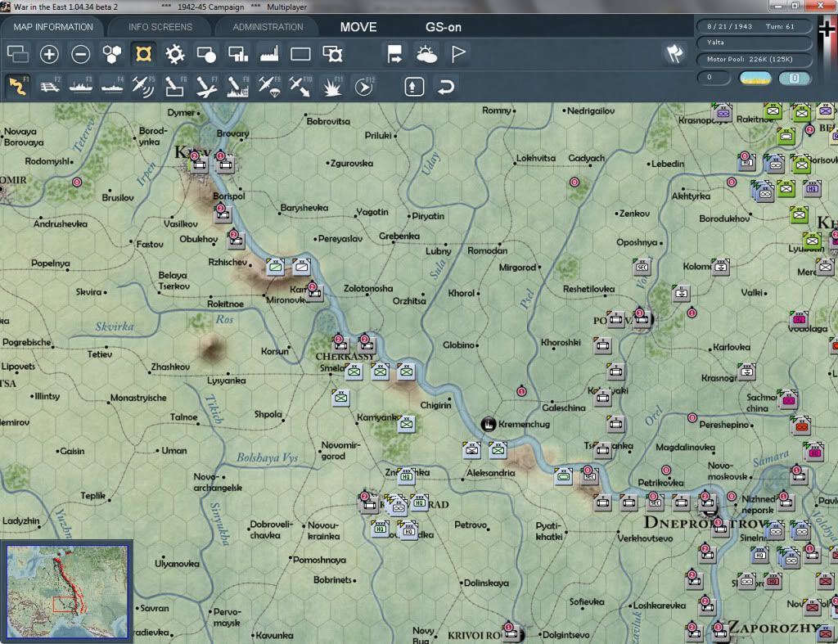Click the rectangle-with-gear toolbar icon
Viewport: 838px width, 644px height.
click(x=332, y=54)
